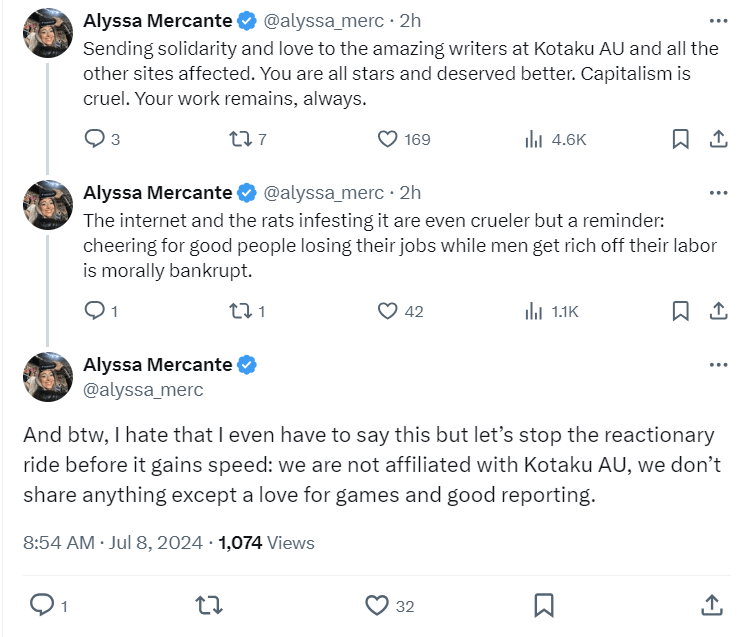View analytics showing 4.6K views
This screenshot has width=749, height=637.
[x=534, y=139]
